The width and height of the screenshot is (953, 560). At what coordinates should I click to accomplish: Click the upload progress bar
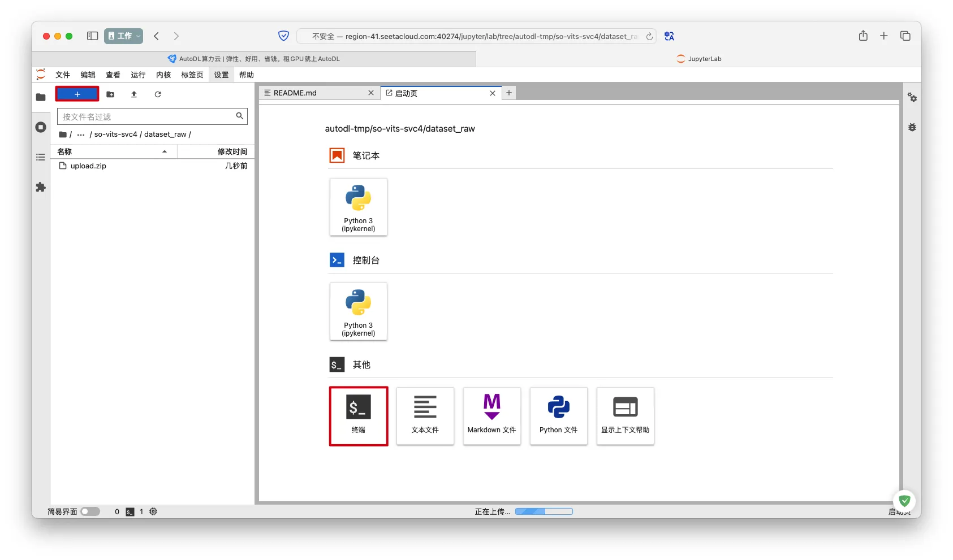click(x=544, y=511)
